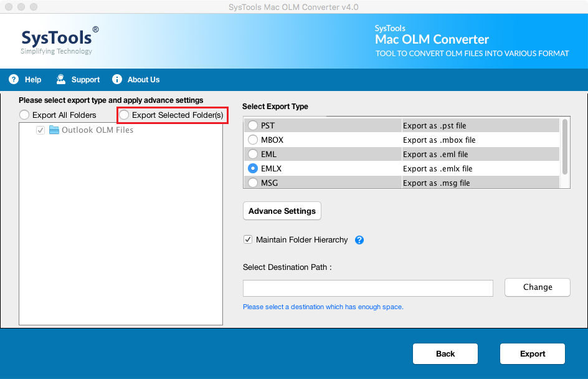The height and width of the screenshot is (379, 588).
Task: Open Advance Settings
Action: [x=282, y=211]
